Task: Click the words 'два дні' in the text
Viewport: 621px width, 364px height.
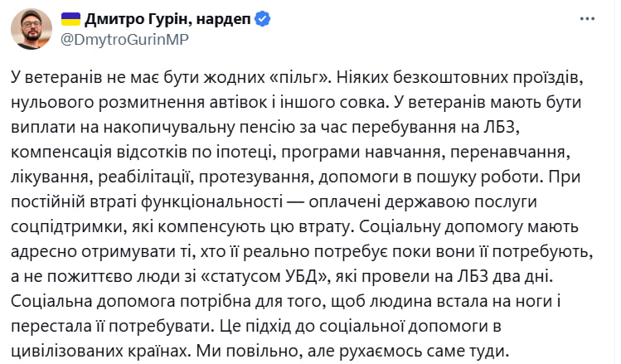Action: pos(522,277)
